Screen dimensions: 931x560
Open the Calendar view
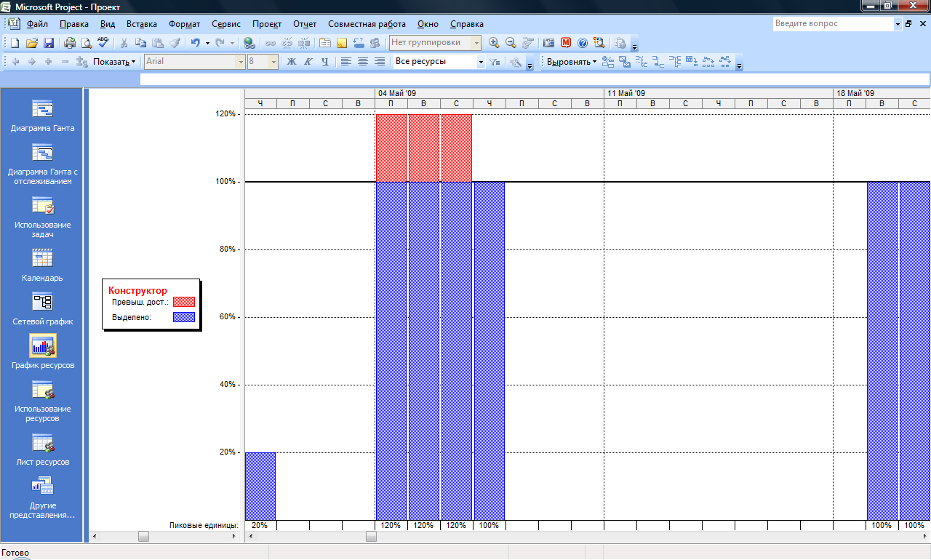pyautogui.click(x=42, y=265)
